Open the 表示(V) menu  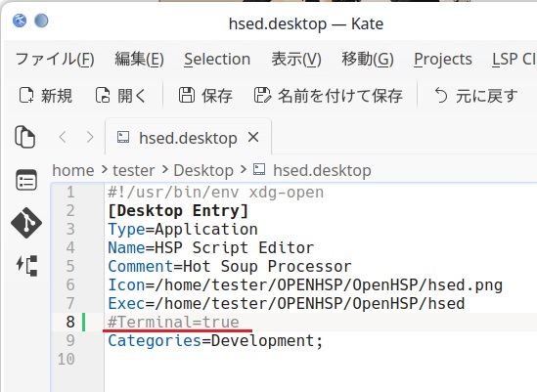296,60
